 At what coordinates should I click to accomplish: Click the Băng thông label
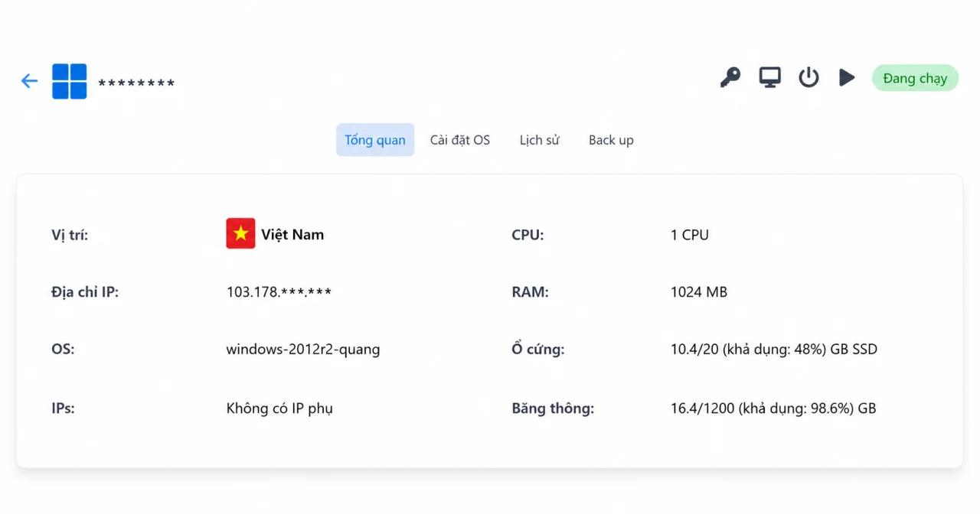click(x=553, y=408)
